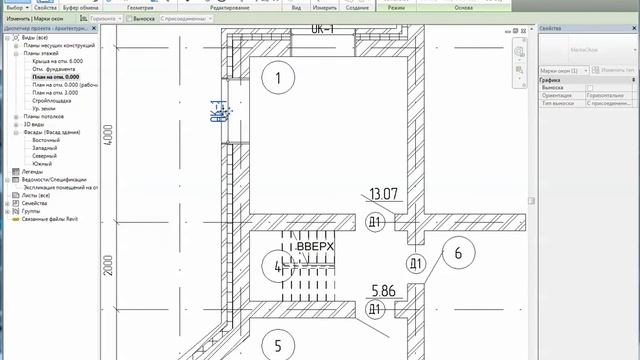The width and height of the screenshot is (640, 360).
Task: Open Восточный elevation view
Action: click(x=46, y=140)
